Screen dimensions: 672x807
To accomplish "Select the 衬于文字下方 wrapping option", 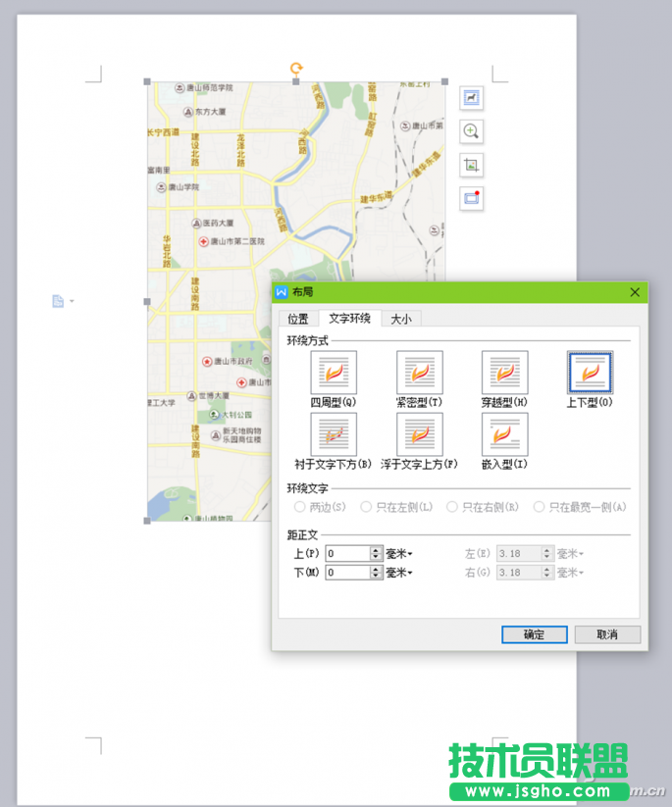I will coord(334,434).
